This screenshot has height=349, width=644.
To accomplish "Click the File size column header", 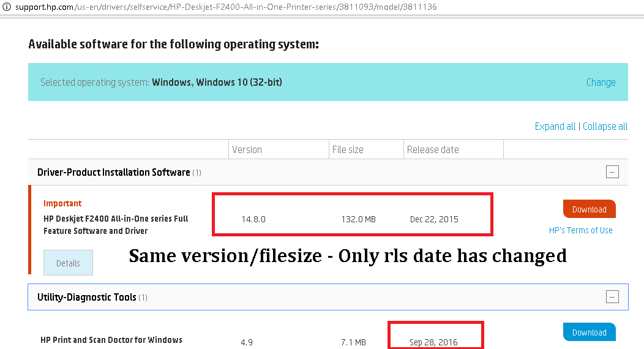I will pyautogui.click(x=348, y=149).
